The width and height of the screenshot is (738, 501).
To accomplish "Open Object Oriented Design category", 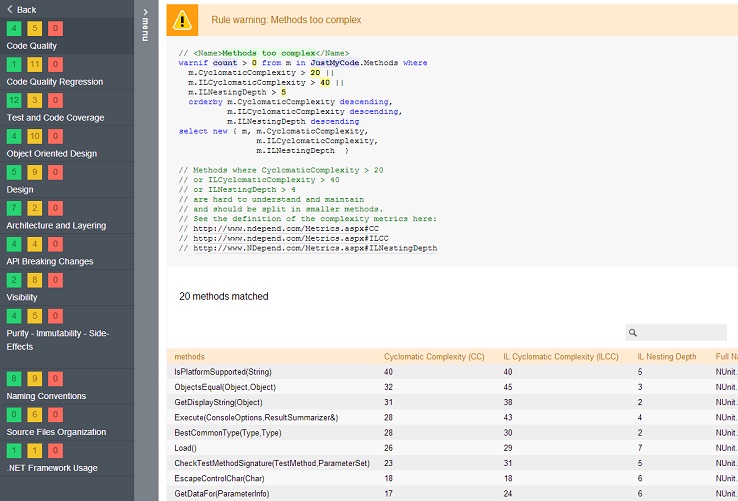I will point(52,154).
